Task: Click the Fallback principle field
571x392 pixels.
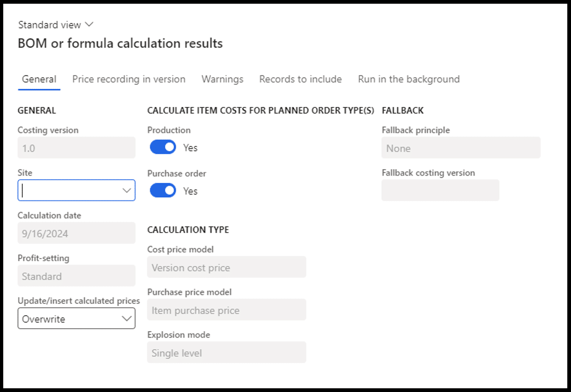Action: pyautogui.click(x=460, y=148)
